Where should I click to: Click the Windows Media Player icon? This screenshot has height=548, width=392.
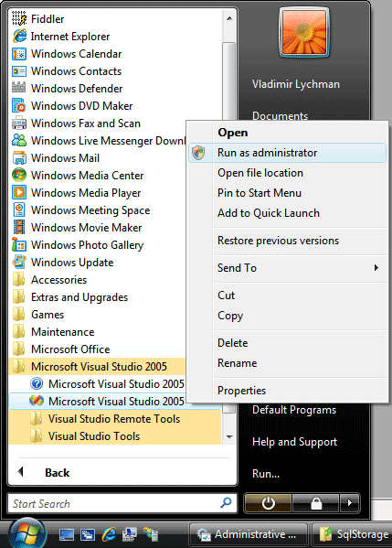(19, 192)
